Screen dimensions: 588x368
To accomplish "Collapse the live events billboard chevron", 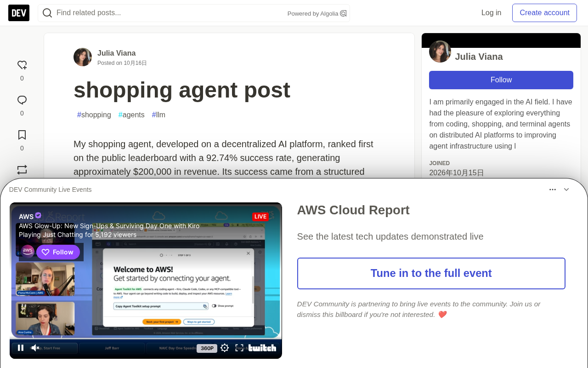I will point(566,190).
